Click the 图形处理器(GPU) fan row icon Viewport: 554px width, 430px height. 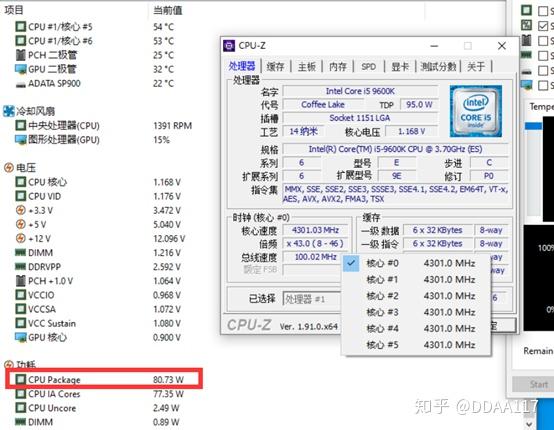(21, 140)
